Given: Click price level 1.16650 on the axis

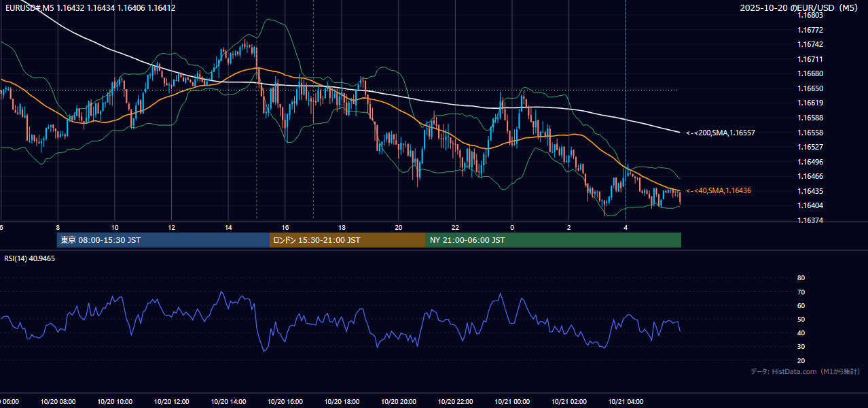Looking at the screenshot, I should 810,88.
